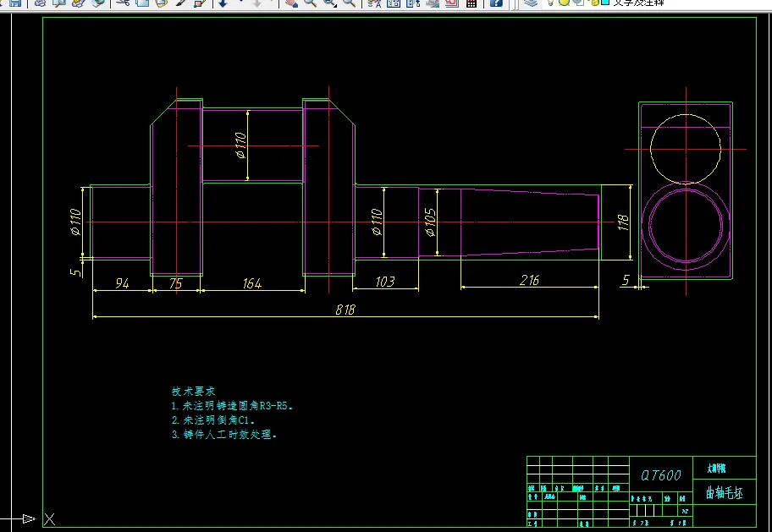Select the yellow circle in side view
This screenshot has height=532, width=772.
pyautogui.click(x=686, y=149)
